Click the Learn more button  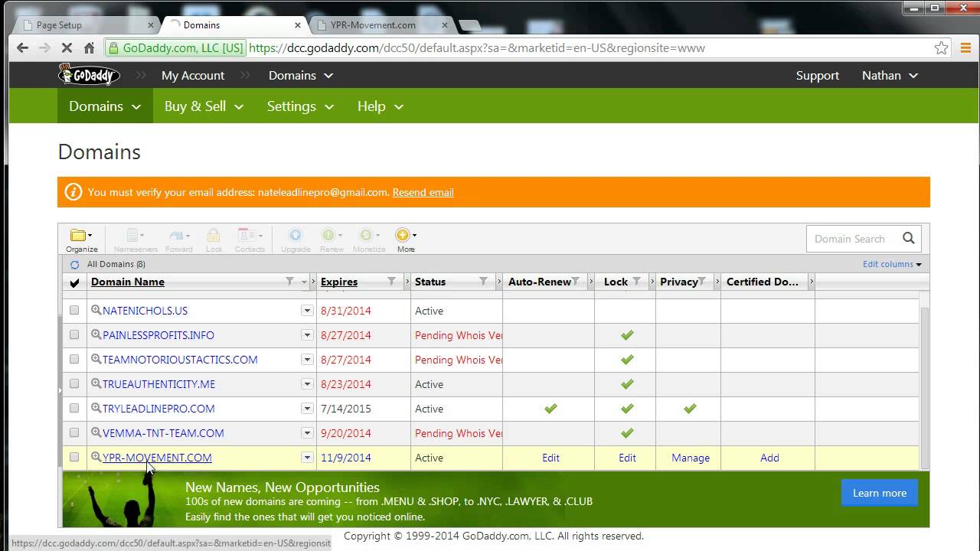tap(879, 493)
